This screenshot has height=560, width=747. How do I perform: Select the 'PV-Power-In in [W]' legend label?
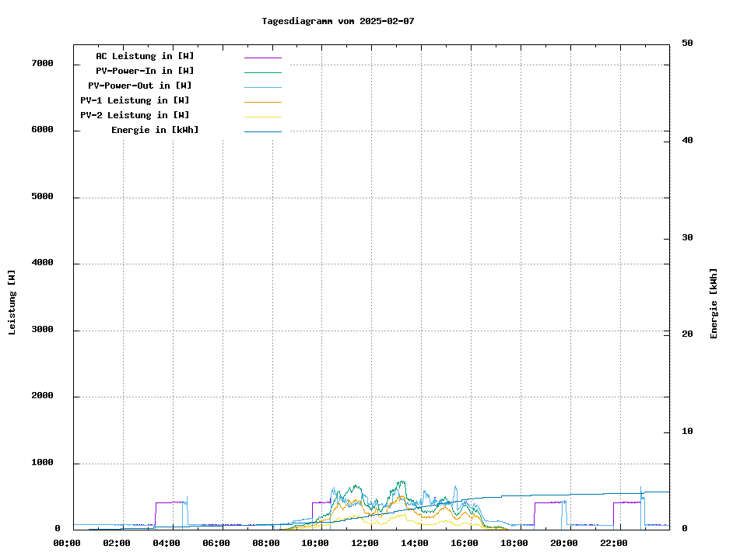[x=145, y=71]
